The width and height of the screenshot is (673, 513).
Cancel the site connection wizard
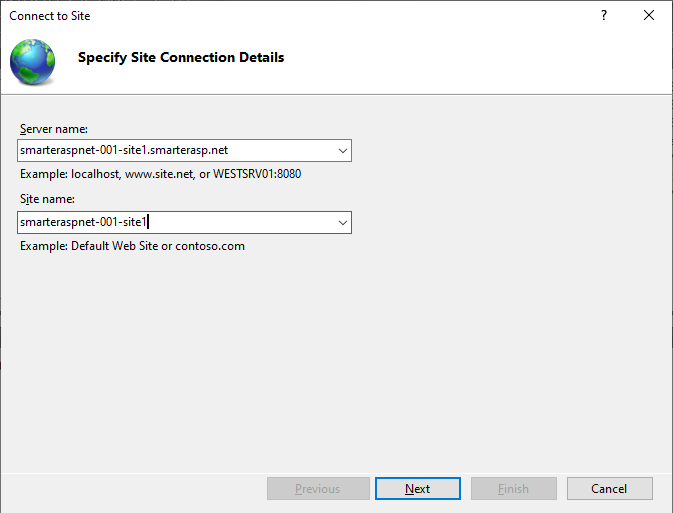pyautogui.click(x=609, y=489)
